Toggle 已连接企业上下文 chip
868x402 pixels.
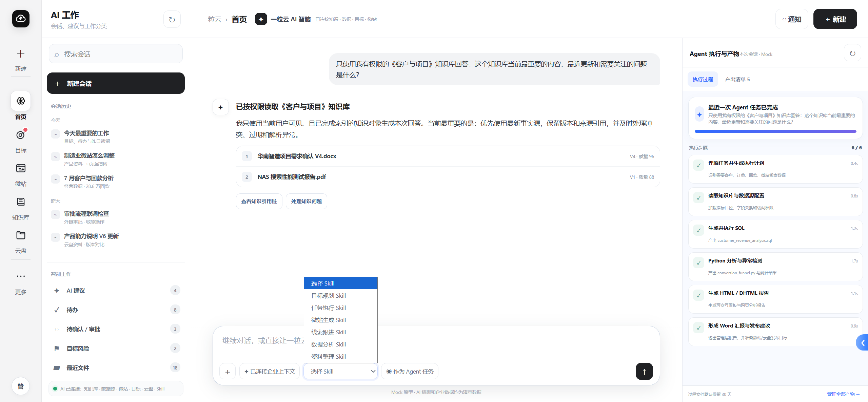(270, 372)
